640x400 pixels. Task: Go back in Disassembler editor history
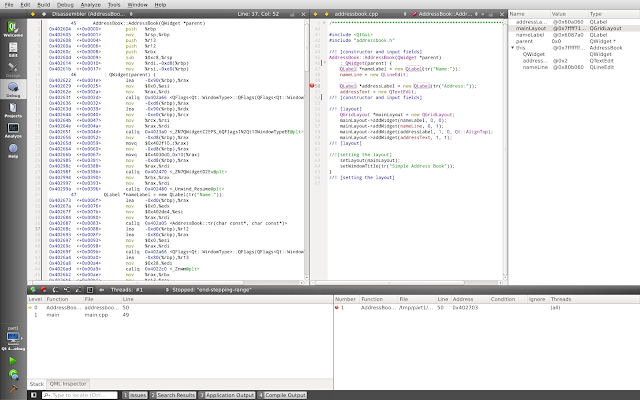click(33, 14)
